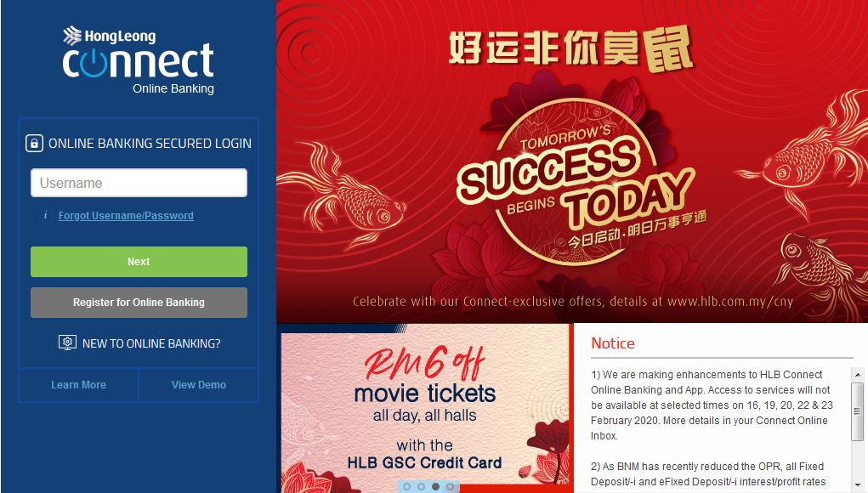The width and height of the screenshot is (868, 493).
Task: Click the Hong Leong Connect logo
Action: click(139, 59)
